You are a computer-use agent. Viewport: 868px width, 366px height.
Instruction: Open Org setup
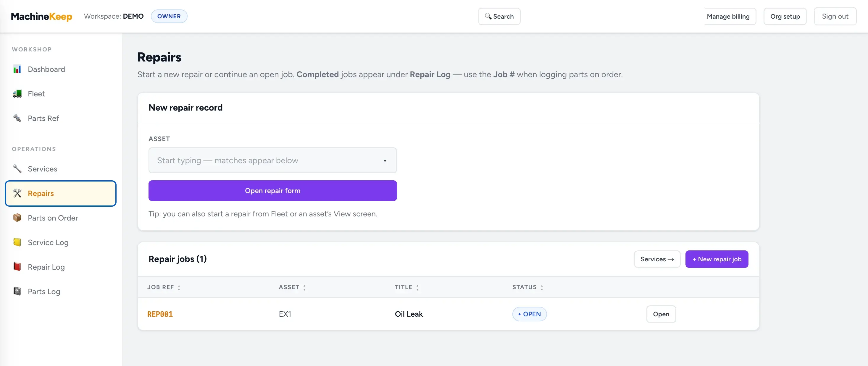[x=785, y=16]
